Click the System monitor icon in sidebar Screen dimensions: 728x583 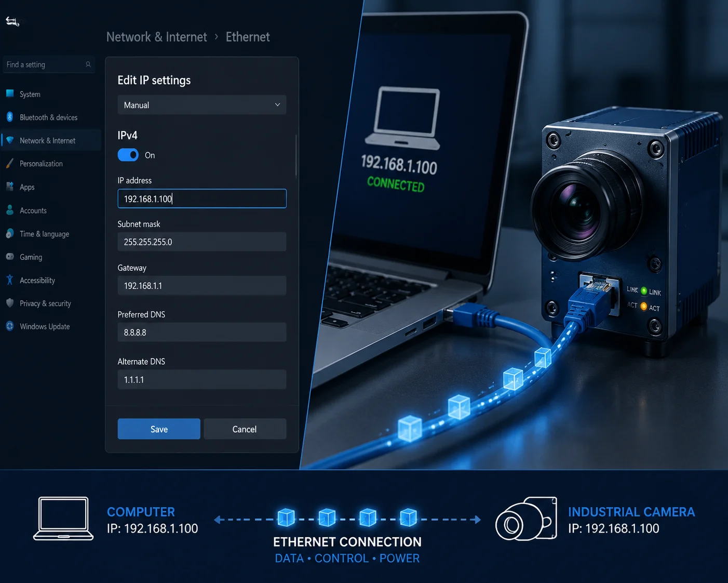click(x=10, y=94)
